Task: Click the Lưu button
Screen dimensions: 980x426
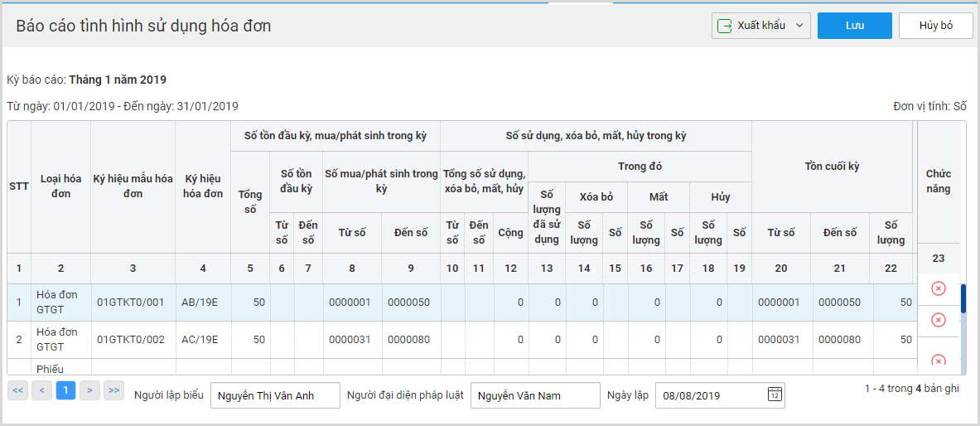Action: (854, 26)
